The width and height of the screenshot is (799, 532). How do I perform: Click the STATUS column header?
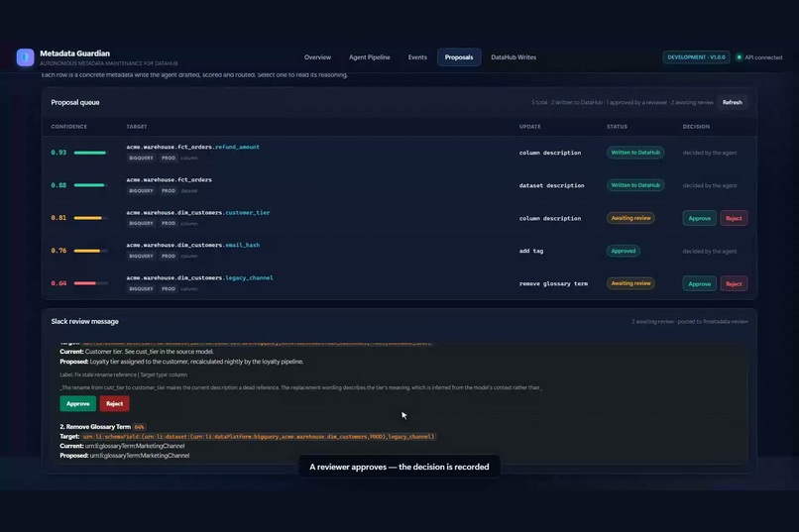[617, 127]
